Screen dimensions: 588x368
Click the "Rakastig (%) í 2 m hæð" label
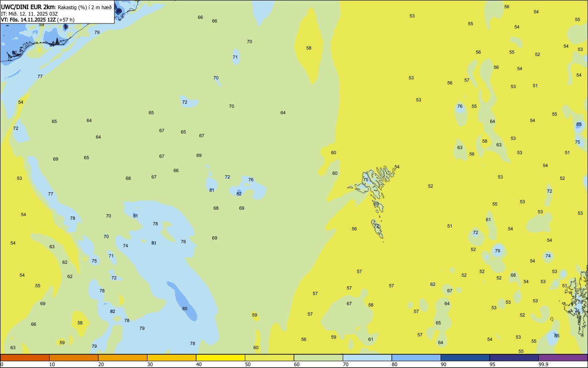click(85, 7)
